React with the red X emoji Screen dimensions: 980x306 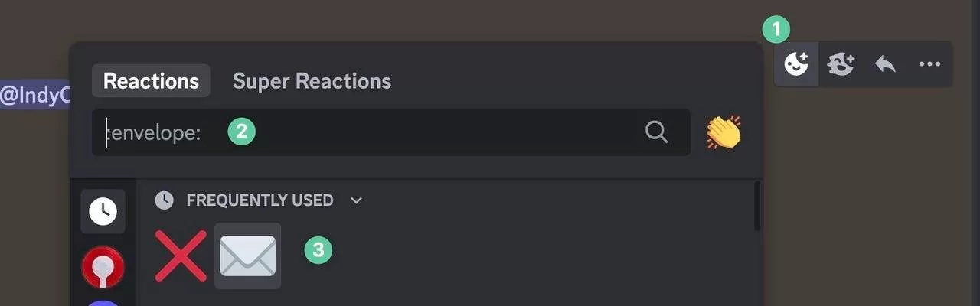181,256
